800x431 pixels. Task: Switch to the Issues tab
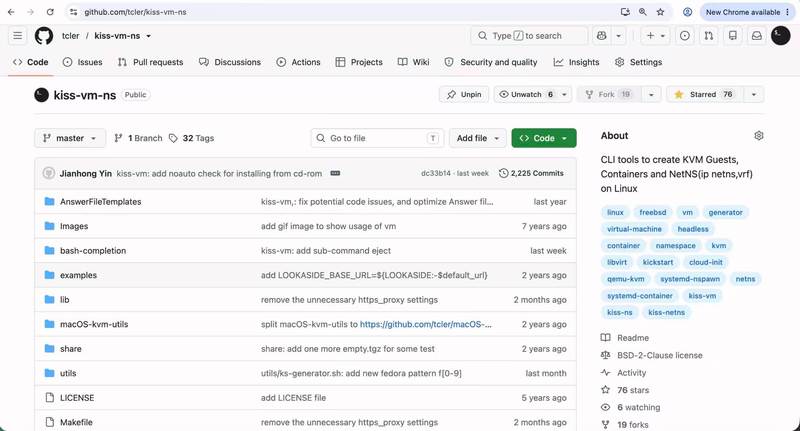pyautogui.click(x=83, y=62)
